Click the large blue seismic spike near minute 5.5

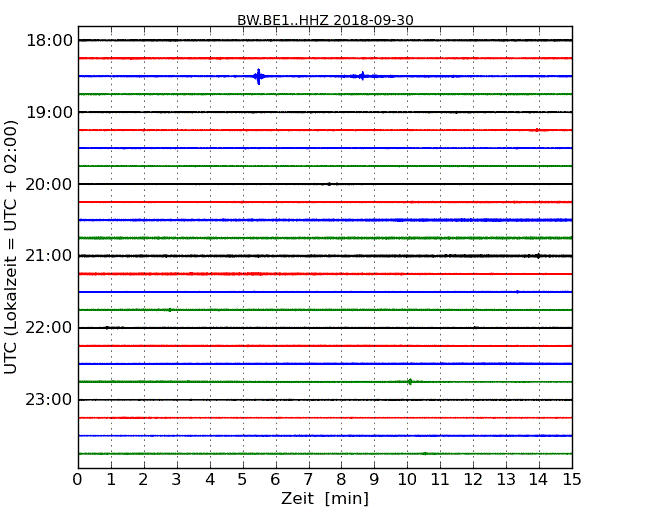259,77
